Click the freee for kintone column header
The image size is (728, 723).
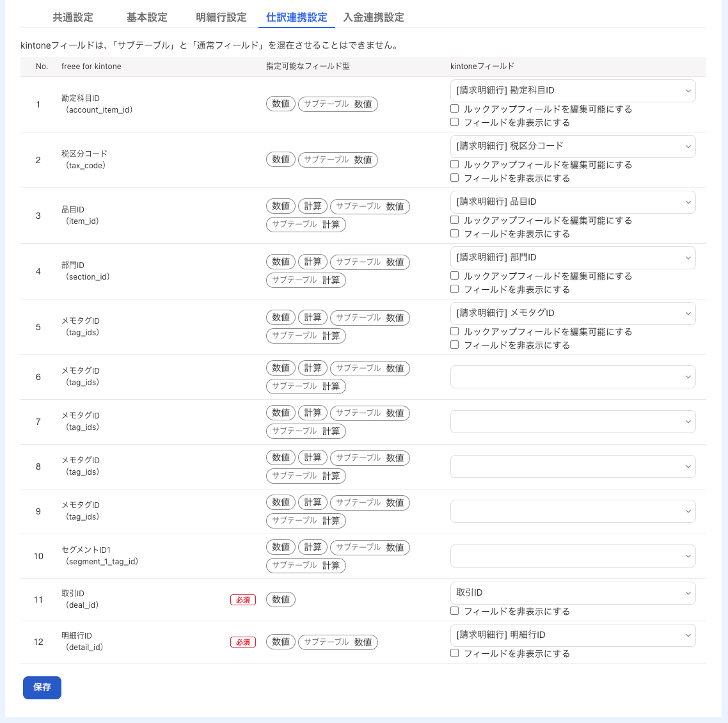tap(91, 67)
